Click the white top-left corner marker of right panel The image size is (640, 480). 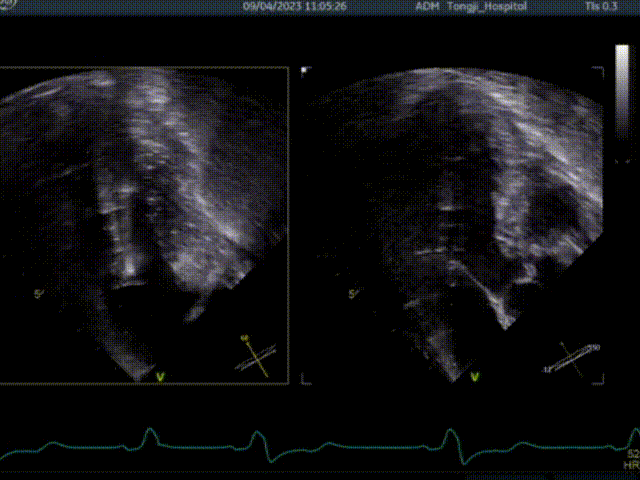click(x=305, y=70)
